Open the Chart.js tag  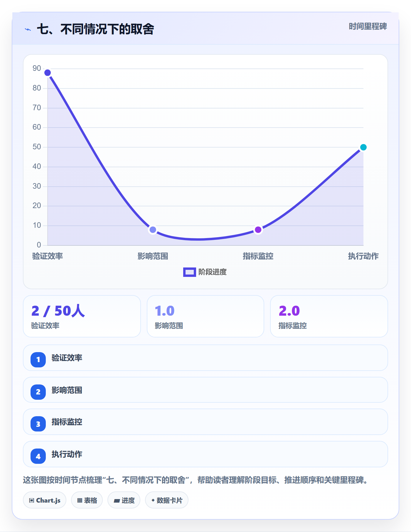[x=45, y=500]
